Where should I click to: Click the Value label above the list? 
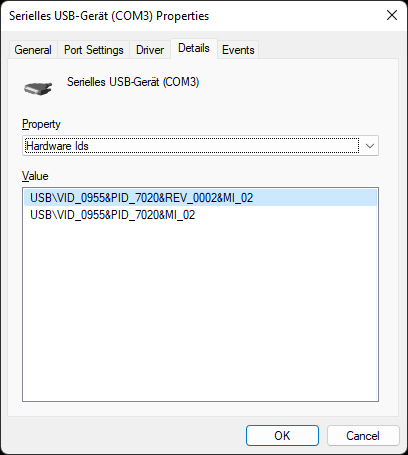[35, 176]
